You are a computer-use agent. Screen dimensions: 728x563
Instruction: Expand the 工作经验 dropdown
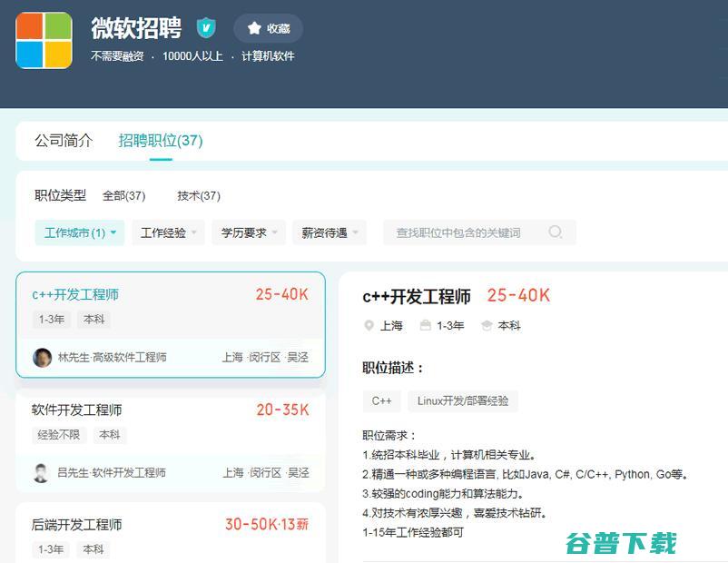point(168,232)
